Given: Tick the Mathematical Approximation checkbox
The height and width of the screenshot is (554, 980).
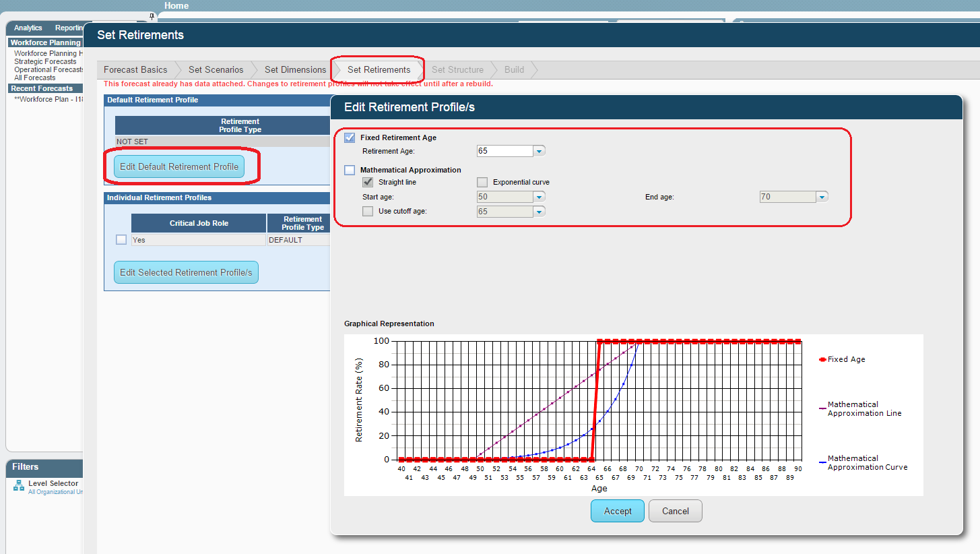Looking at the screenshot, I should 350,170.
